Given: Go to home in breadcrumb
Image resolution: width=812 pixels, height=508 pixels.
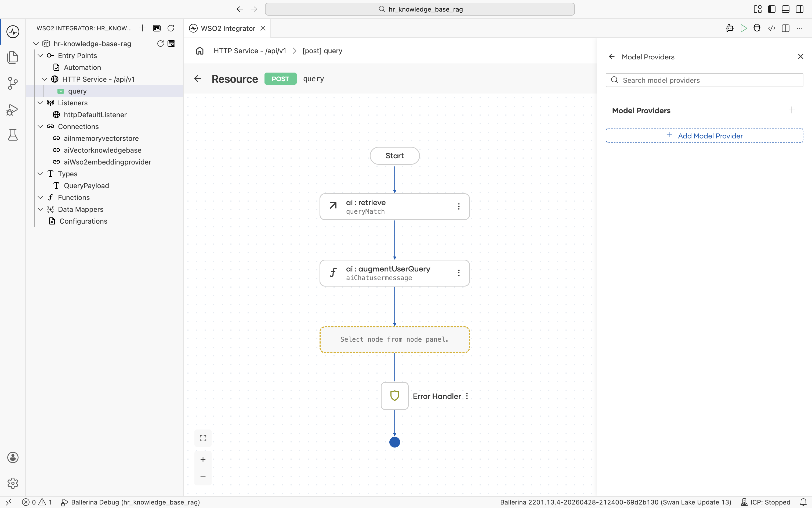Looking at the screenshot, I should (200, 51).
